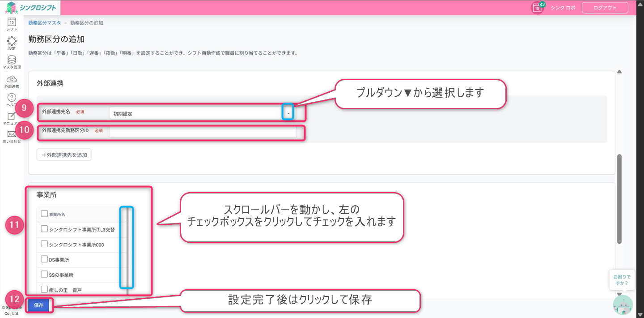Check the シンクロシフト事業所000 checkbox
This screenshot has height=318, width=644.
tap(44, 244)
